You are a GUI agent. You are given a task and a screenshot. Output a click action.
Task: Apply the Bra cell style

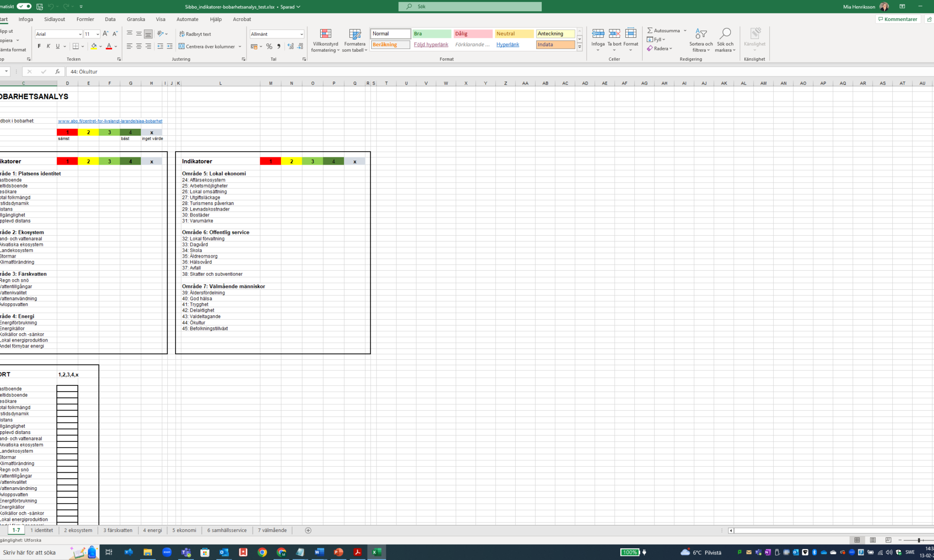(x=432, y=34)
